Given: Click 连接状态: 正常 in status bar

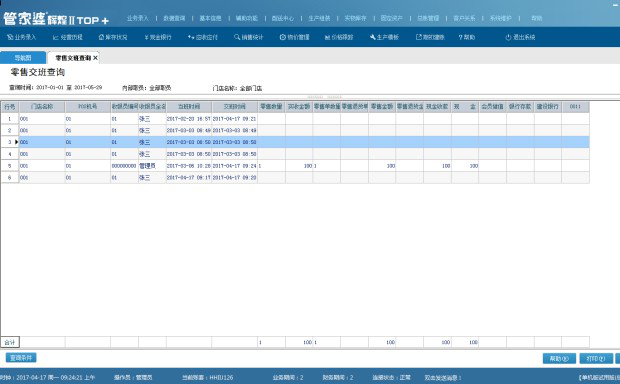Looking at the screenshot, I should click(x=391, y=378).
